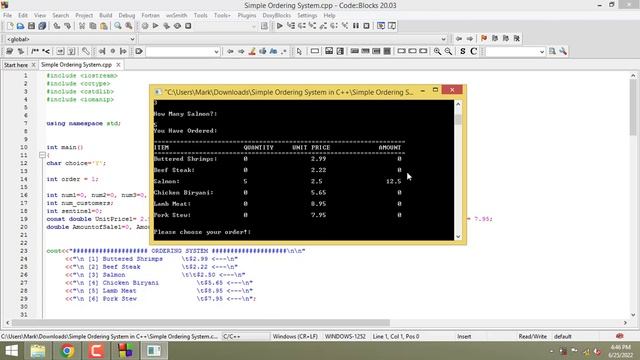Screen dimensions: 640x360
Task: Redo the edit via toolbar icon
Action: coord(68,26)
